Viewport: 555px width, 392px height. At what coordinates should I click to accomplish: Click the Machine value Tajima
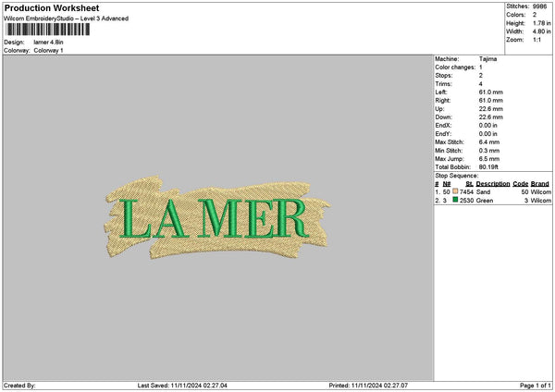pyautogui.click(x=487, y=59)
